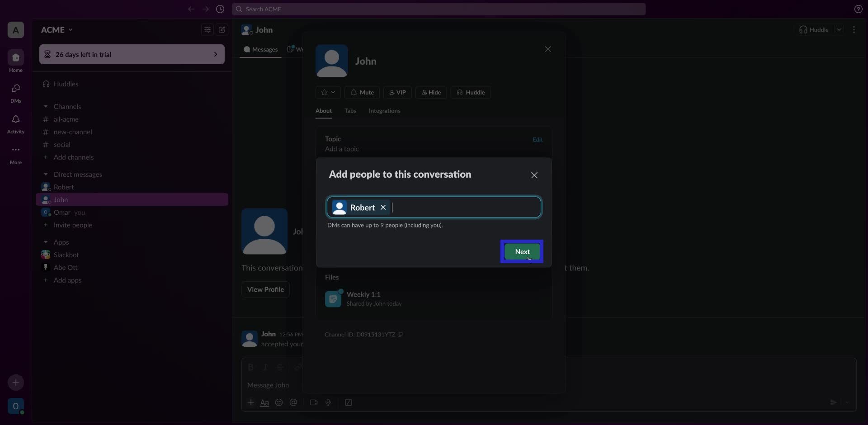
Task: Switch to the Integrations tab
Action: [385, 111]
